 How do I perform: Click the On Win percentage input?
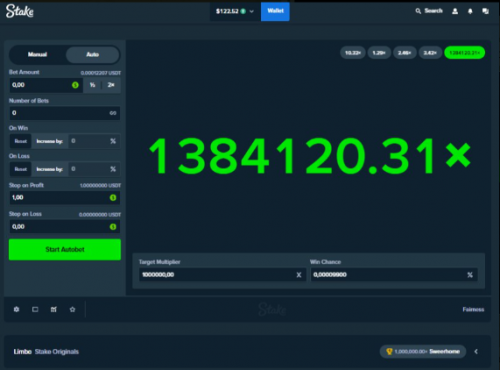click(94, 141)
